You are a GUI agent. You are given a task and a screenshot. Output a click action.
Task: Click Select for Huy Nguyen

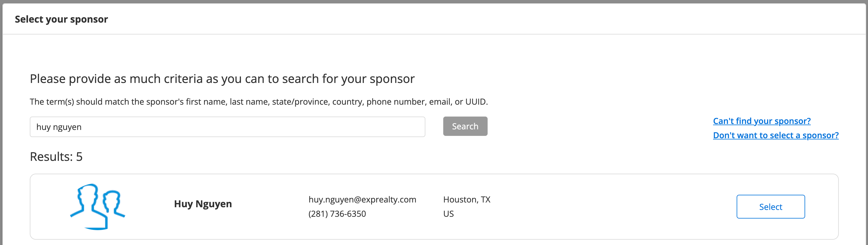tap(771, 207)
